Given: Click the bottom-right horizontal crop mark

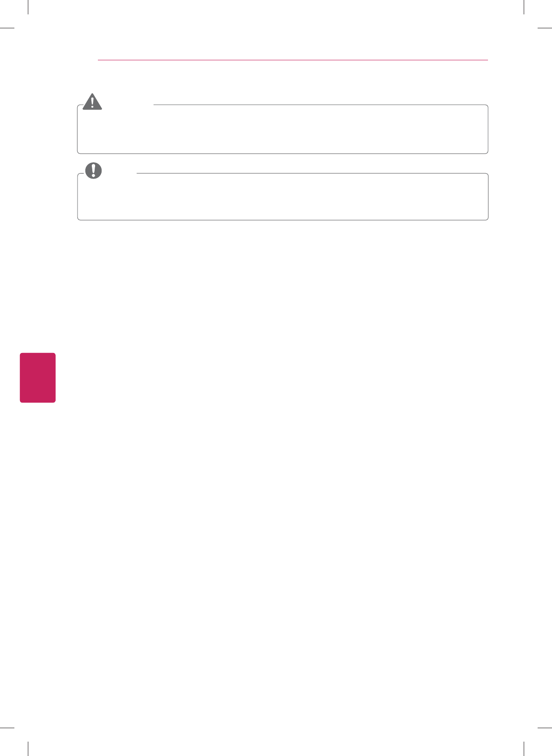Looking at the screenshot, I should point(545,728).
